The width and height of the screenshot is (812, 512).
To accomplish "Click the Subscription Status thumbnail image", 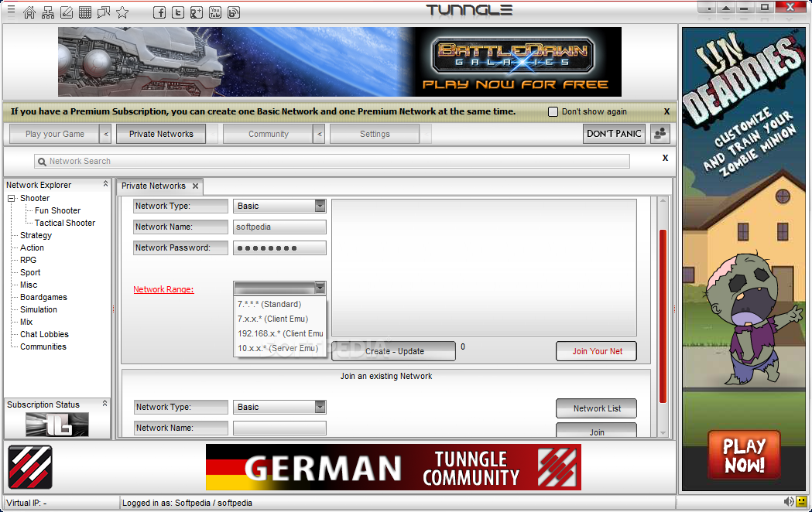I will tap(57, 424).
